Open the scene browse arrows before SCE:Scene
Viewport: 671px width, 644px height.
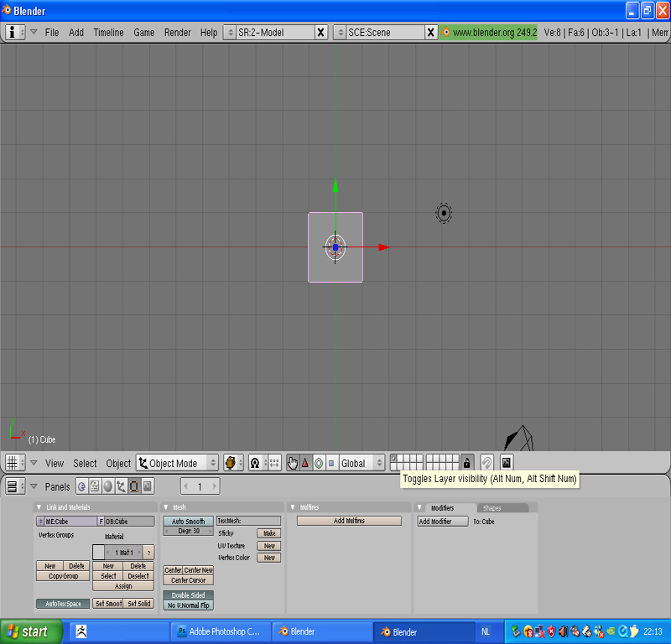[340, 33]
